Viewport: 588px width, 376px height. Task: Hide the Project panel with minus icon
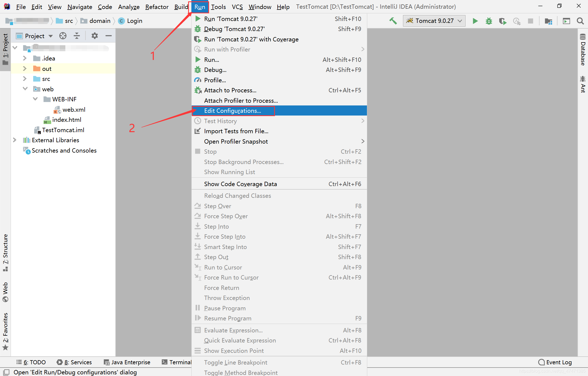(109, 36)
